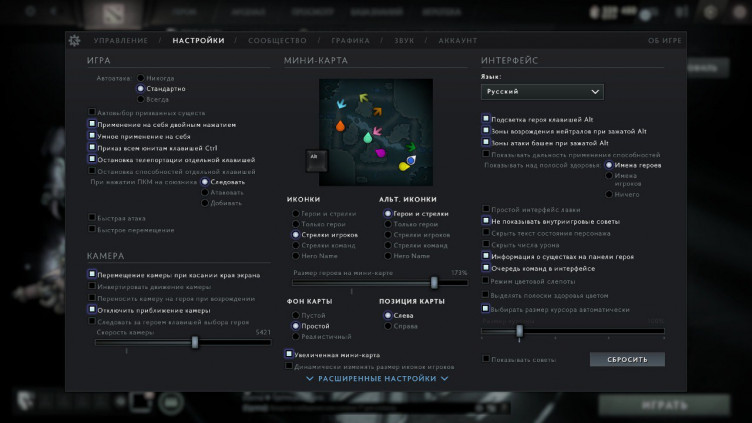Open the Управление tab
752x423 pixels.
click(120, 41)
